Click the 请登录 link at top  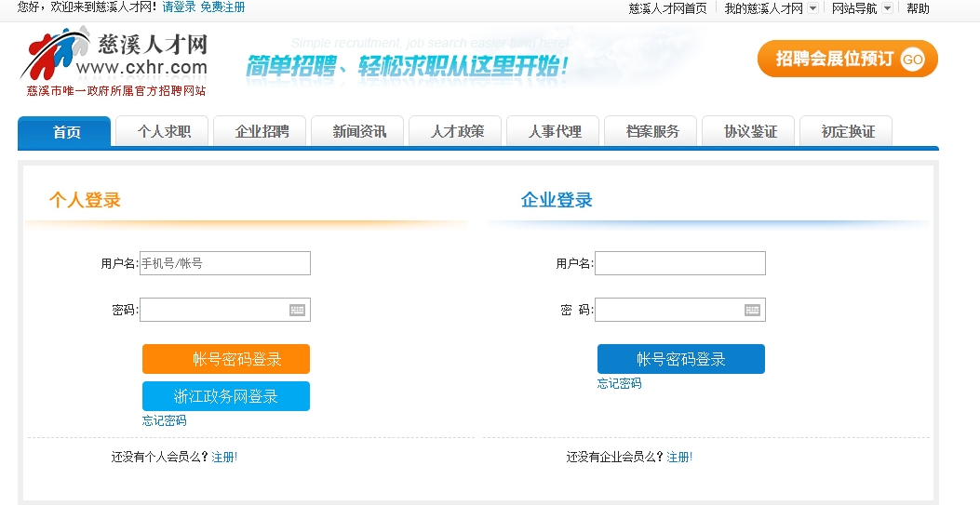point(179,7)
